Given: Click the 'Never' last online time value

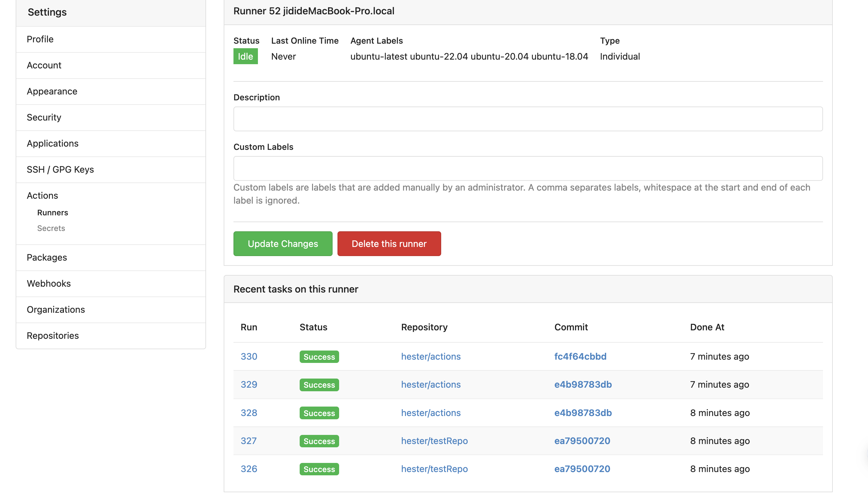Looking at the screenshot, I should (x=283, y=56).
